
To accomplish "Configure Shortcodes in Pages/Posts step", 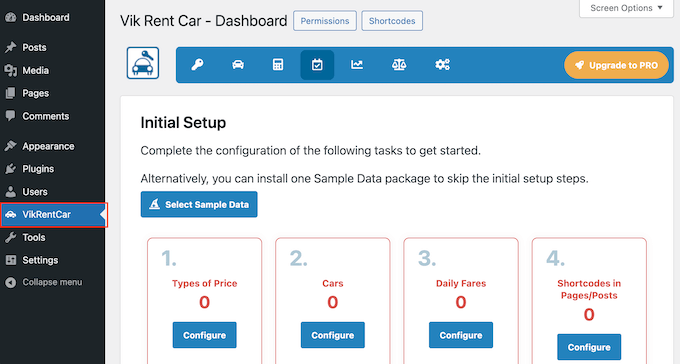I will coord(589,347).
